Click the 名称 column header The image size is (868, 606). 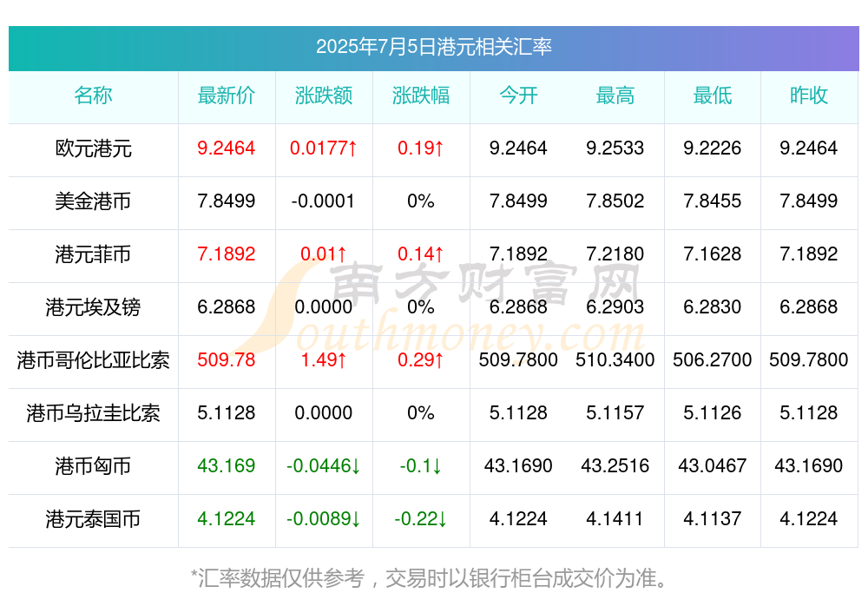(x=93, y=96)
